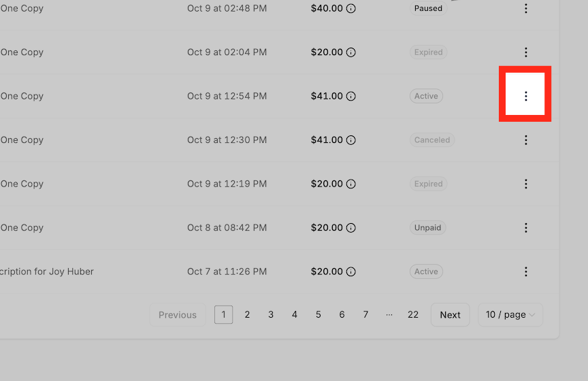Click info icon on Oct 7 $20.00 amount
The image size is (588, 381).
(350, 271)
